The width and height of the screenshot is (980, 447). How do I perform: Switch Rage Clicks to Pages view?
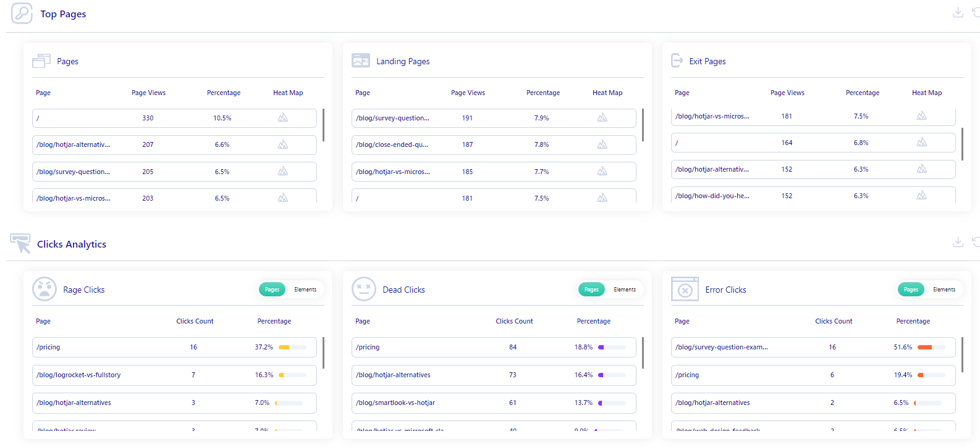coord(272,289)
